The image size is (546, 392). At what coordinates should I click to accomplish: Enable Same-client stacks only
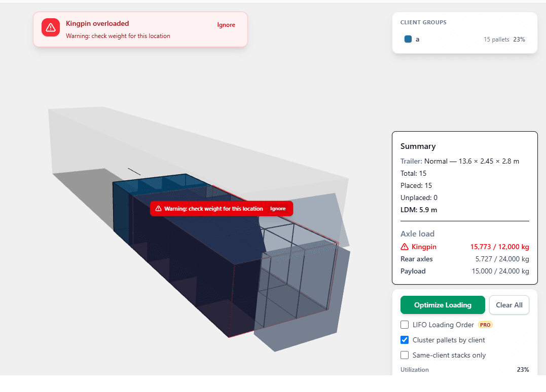405,355
